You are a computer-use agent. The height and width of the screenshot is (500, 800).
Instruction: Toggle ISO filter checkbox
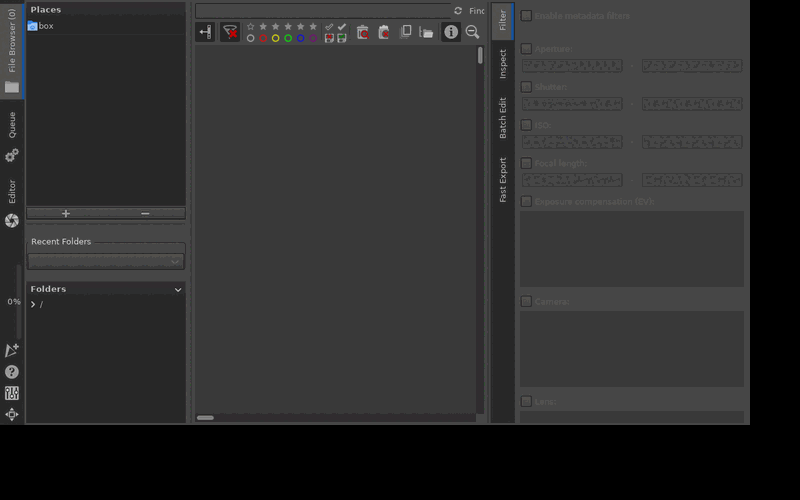(x=527, y=125)
